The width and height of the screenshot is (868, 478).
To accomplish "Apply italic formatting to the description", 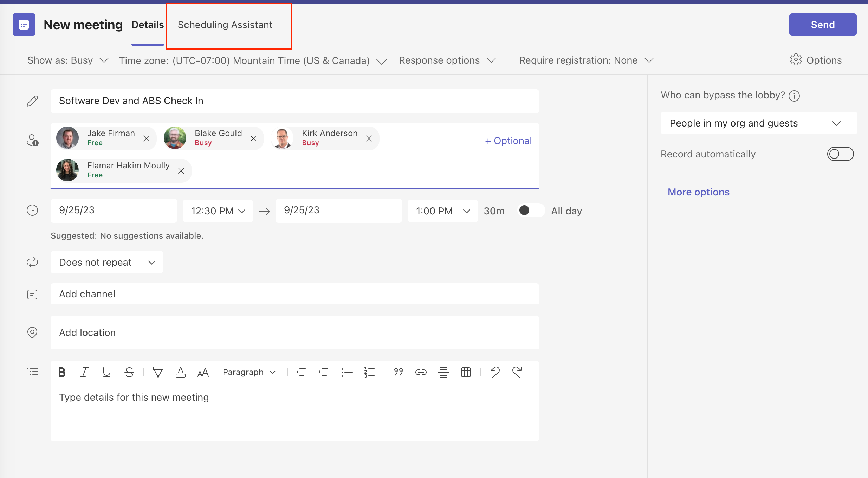I will point(84,372).
